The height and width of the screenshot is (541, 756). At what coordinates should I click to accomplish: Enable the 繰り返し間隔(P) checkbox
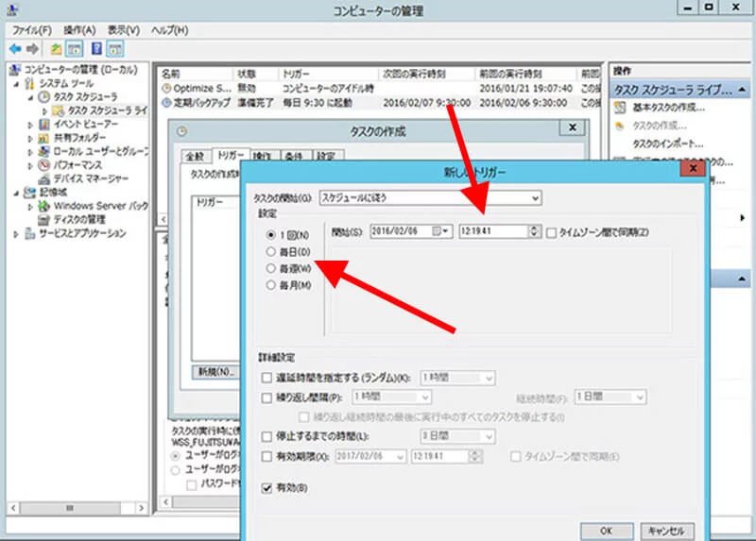coord(267,397)
